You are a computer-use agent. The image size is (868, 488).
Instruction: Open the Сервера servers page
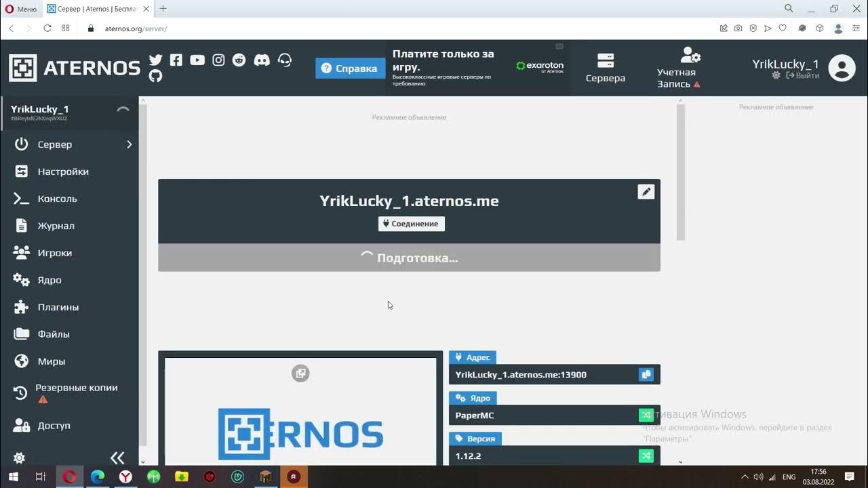[606, 68]
